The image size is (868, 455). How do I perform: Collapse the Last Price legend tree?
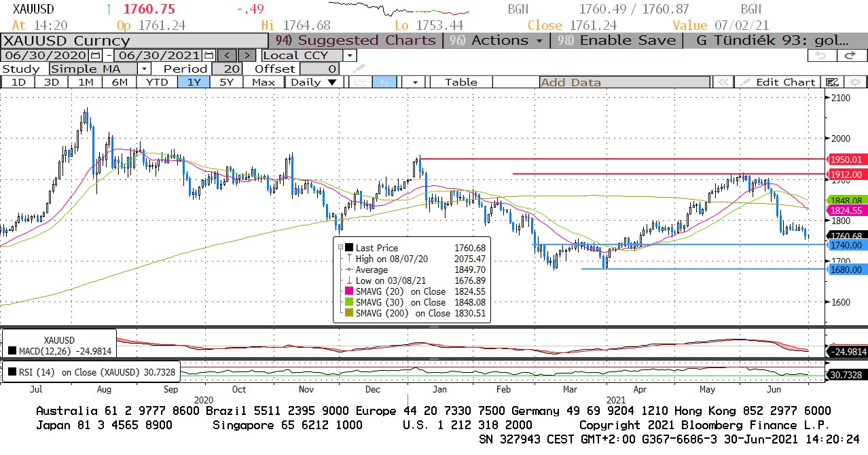click(x=340, y=248)
